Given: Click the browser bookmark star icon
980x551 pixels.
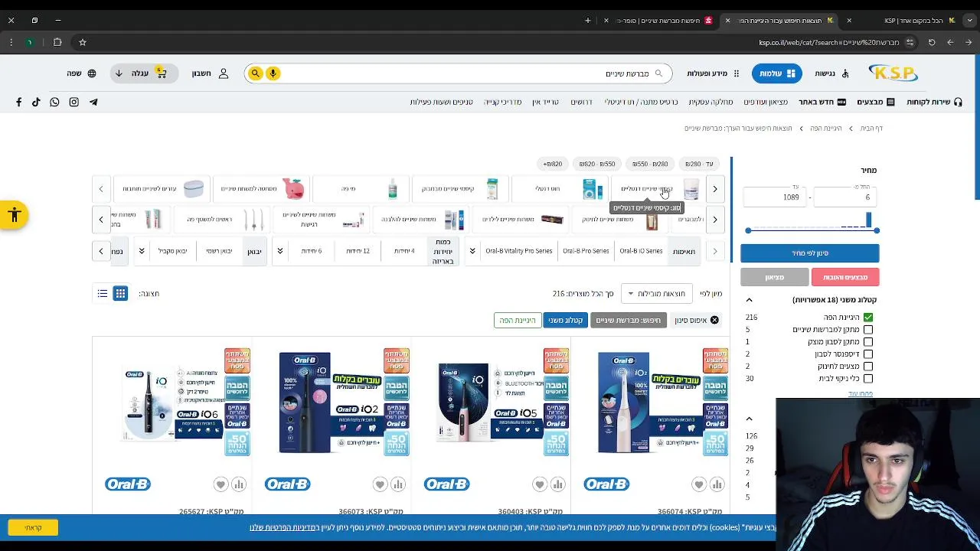Looking at the screenshot, I should click(x=83, y=42).
